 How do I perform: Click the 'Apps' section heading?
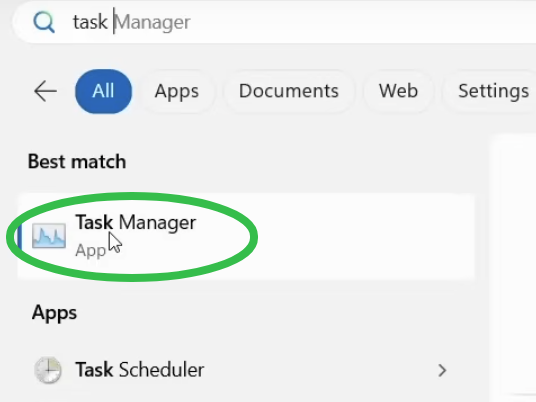coord(54,313)
